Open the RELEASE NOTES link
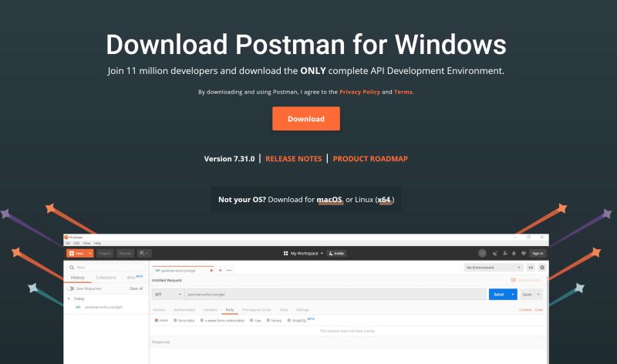The width and height of the screenshot is (617, 364). pyautogui.click(x=294, y=159)
